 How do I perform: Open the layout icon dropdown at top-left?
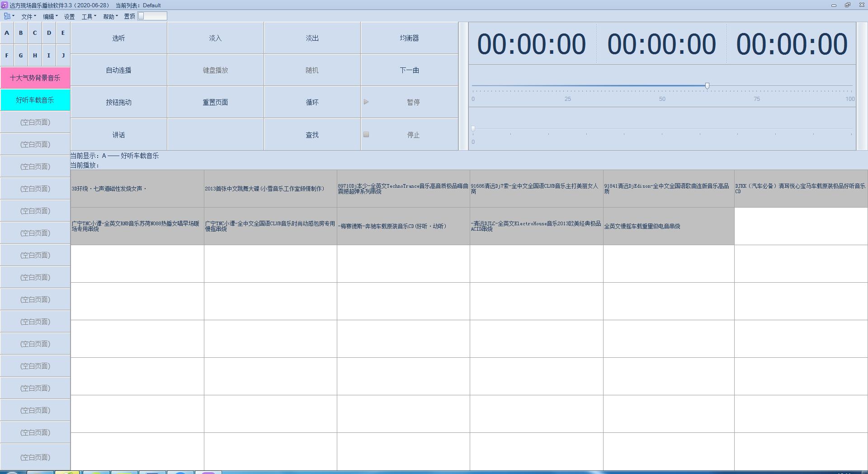pos(8,16)
